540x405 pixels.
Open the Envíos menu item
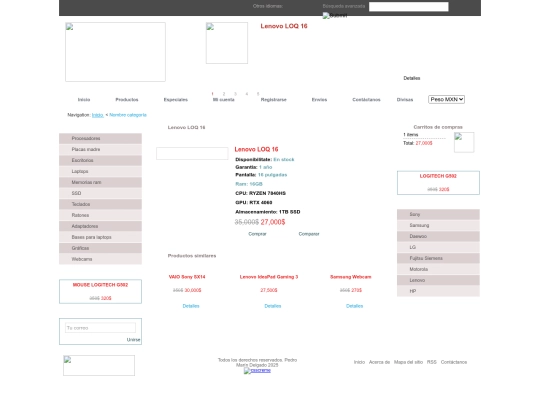point(319,100)
